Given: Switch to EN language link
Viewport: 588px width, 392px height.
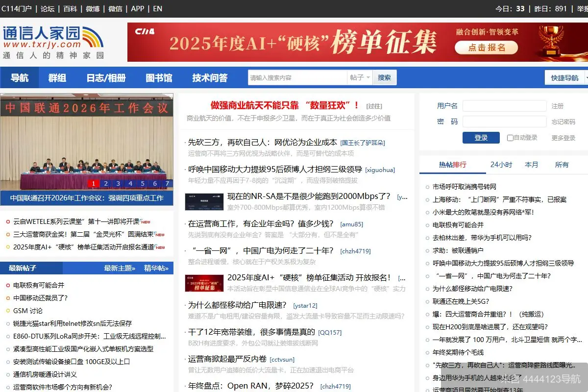Looking at the screenshot, I should point(158,8).
